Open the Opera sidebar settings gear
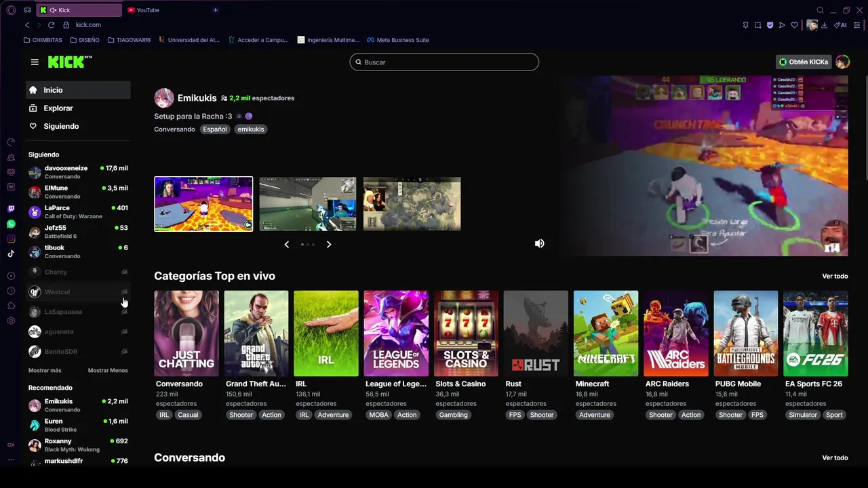The image size is (868, 488). pos(11,321)
